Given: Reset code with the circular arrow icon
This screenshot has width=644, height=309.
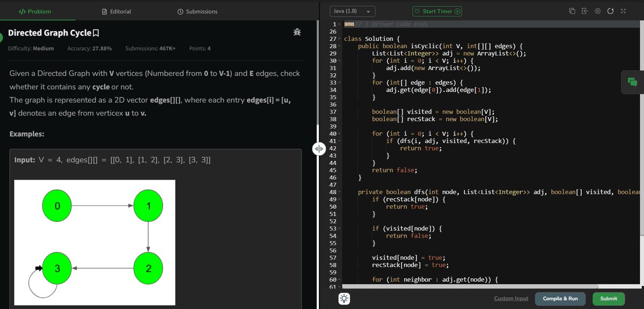Looking at the screenshot, I should pyautogui.click(x=610, y=11).
